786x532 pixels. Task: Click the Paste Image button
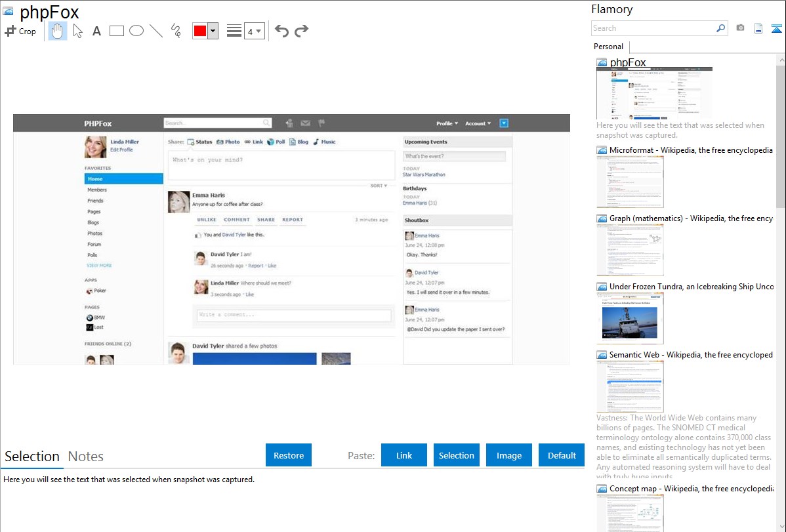(508, 455)
